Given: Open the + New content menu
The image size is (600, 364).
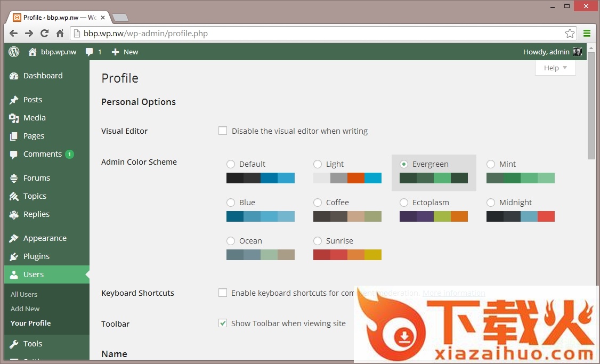Looking at the screenshot, I should (125, 52).
